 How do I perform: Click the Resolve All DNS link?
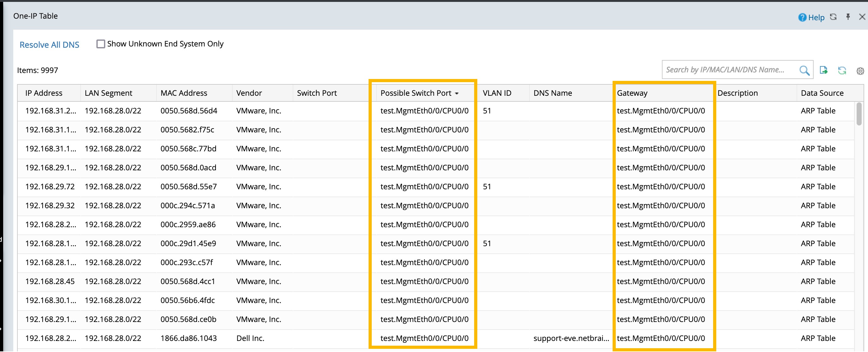click(49, 45)
